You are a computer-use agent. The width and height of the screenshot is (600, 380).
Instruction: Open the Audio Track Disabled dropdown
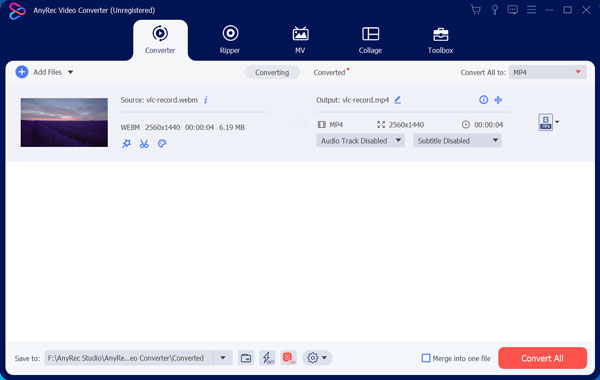click(x=360, y=141)
